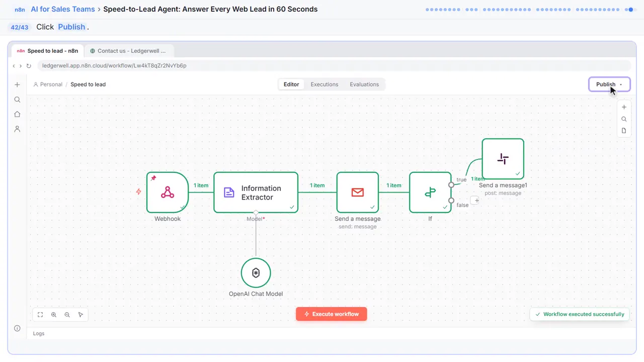Click the Publish button
Viewport: 644px width, 362px height.
click(609, 84)
